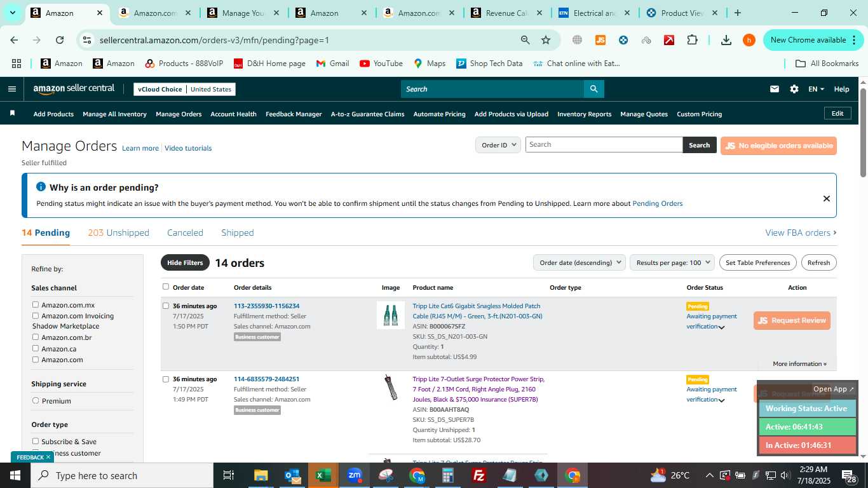Enable the Amazon.com Invoicing Shadow Marketplace filter
868x488 pixels.
pos(36,316)
